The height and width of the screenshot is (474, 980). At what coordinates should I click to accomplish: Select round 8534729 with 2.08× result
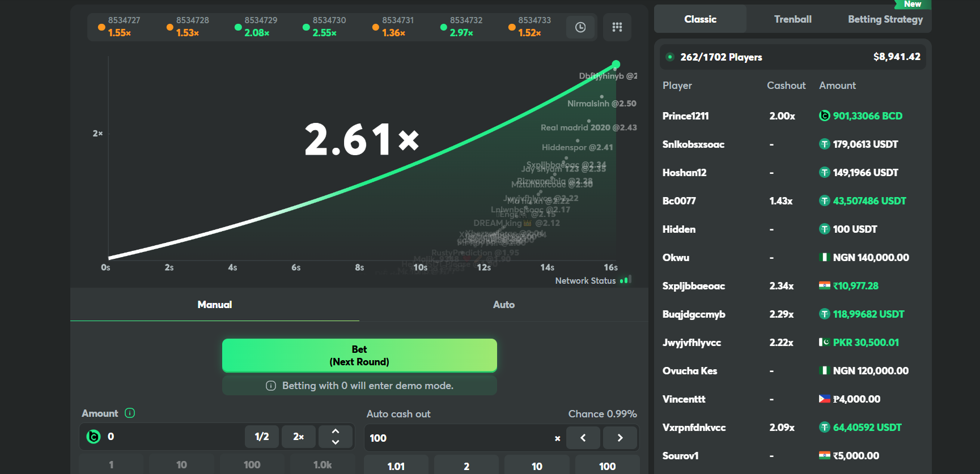click(256, 27)
